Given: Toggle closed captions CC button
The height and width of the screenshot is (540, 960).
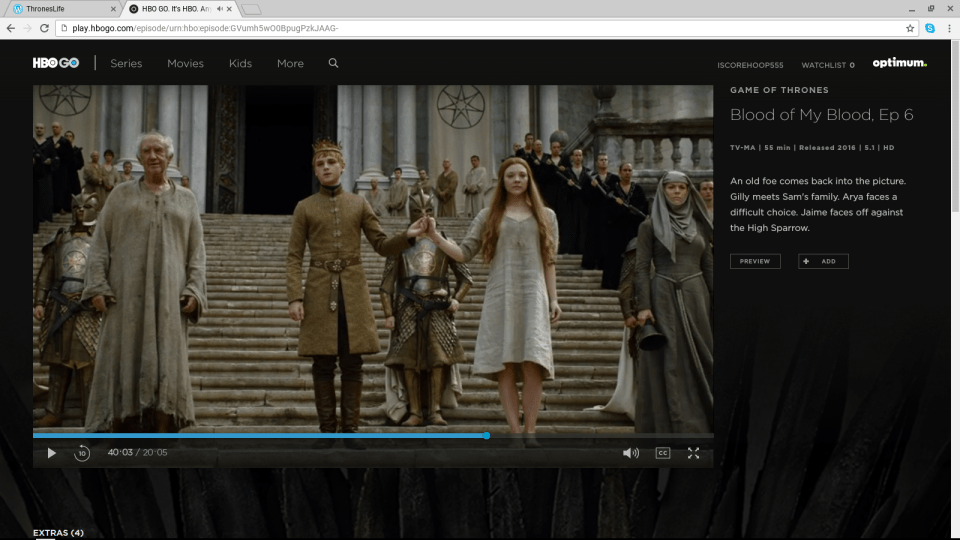Looking at the screenshot, I should (662, 453).
